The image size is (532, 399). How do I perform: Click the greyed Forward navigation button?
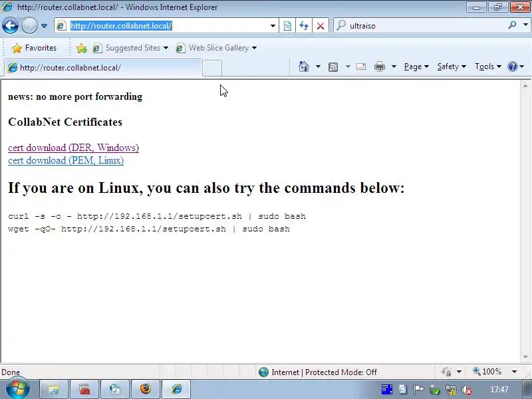tap(29, 25)
